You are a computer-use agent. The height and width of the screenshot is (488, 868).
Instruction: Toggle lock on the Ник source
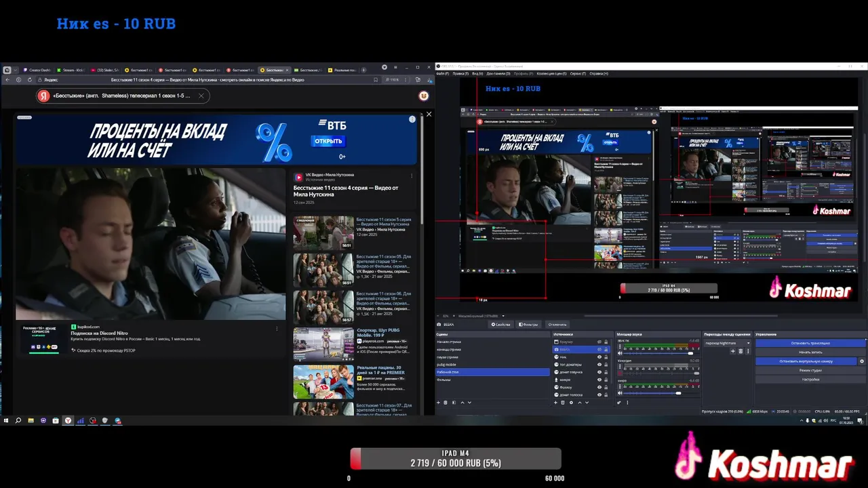606,357
